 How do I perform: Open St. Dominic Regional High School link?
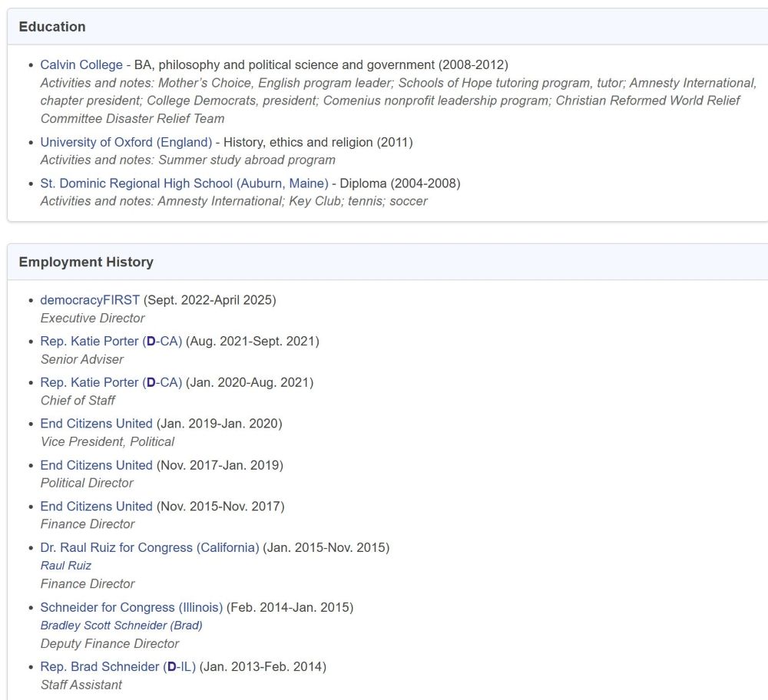pos(184,183)
